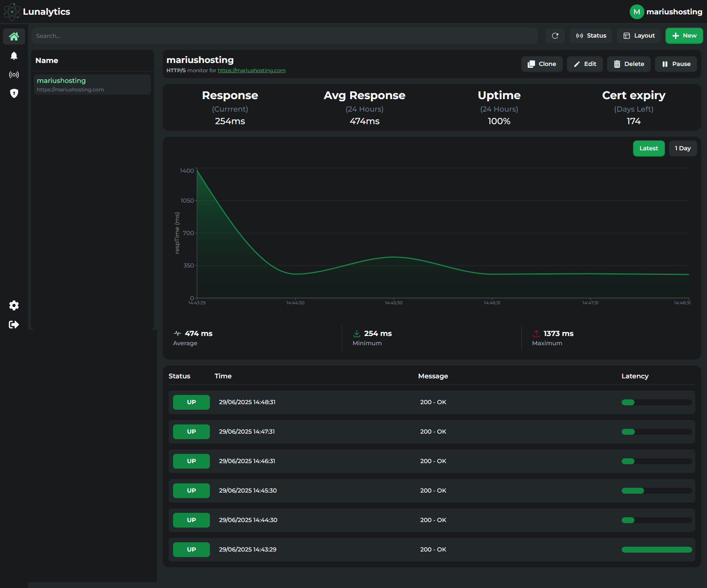Screen dimensions: 707x588
Task: Click the UP badge for 14:48:31
Action: point(191,402)
